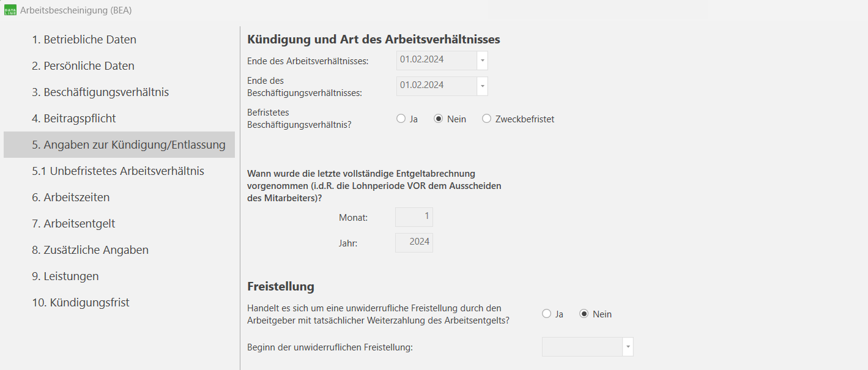Select 'Ja' for unwiderrufliche Freistellung
This screenshot has width=868, height=370.
click(x=545, y=314)
